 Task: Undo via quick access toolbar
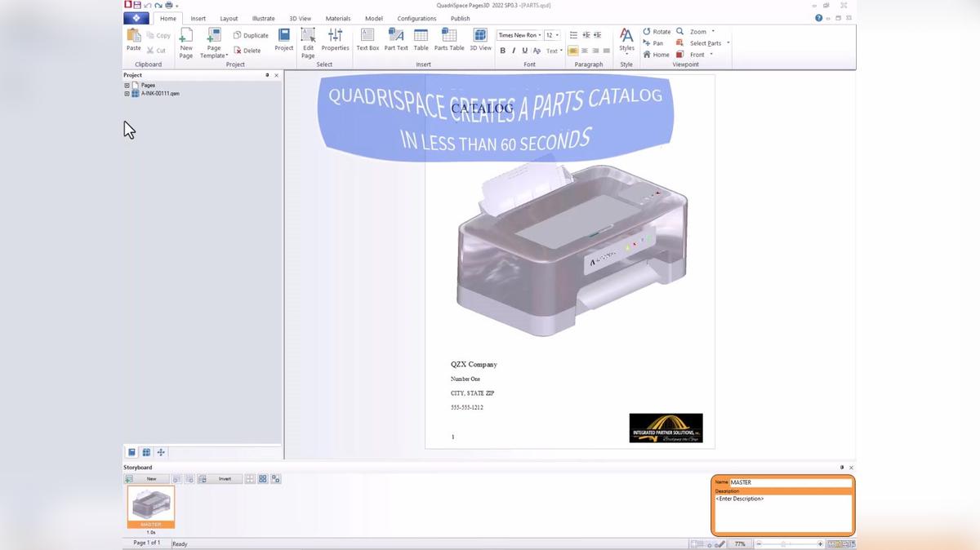148,5
